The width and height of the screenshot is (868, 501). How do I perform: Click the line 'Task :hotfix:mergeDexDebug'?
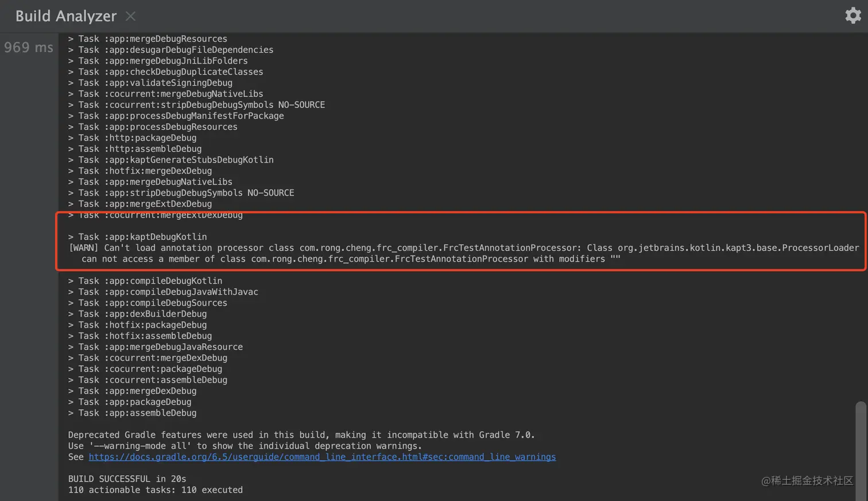140,171
